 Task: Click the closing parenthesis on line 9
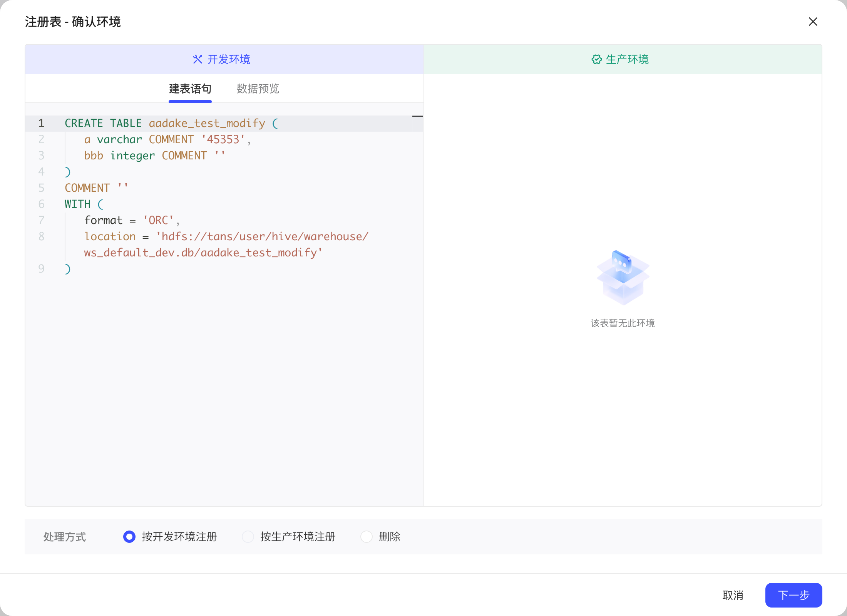[68, 269]
